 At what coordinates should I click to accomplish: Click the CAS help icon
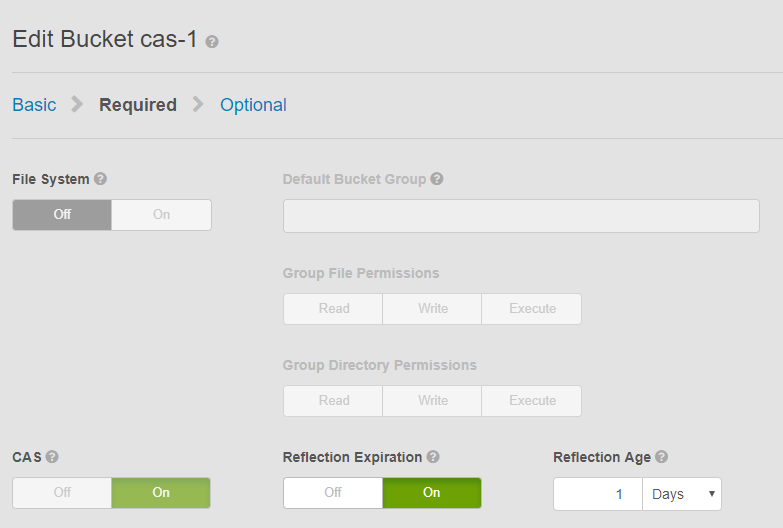[52, 456]
